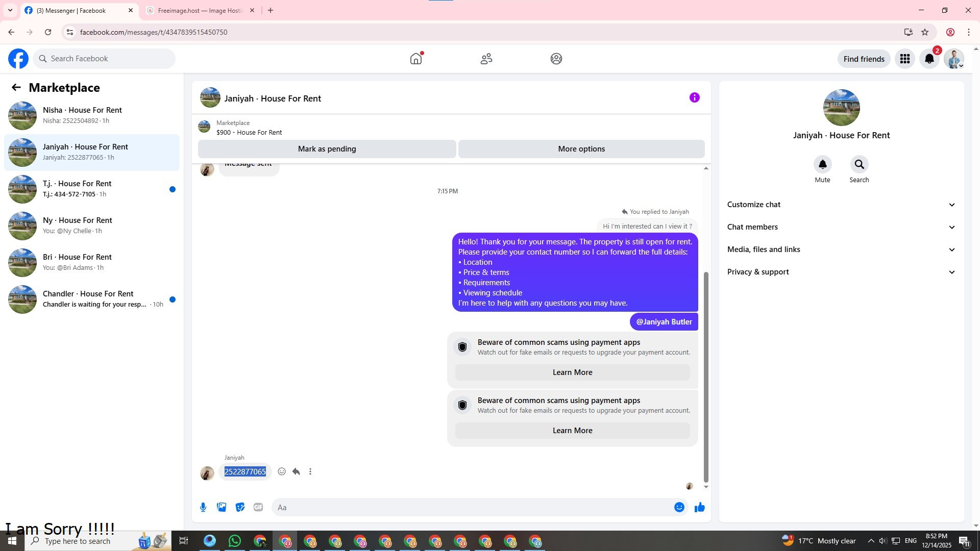React to Janiyah's phone number message
The height and width of the screenshot is (551, 980).
tap(282, 471)
